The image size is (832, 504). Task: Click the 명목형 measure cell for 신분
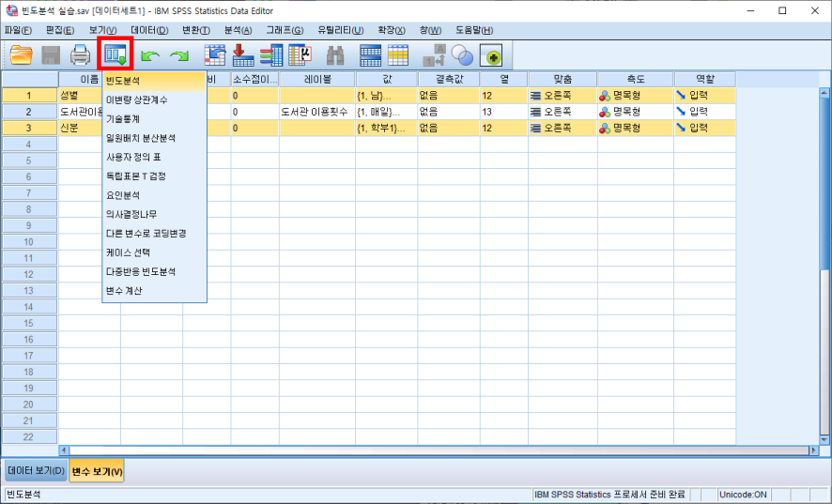636,128
